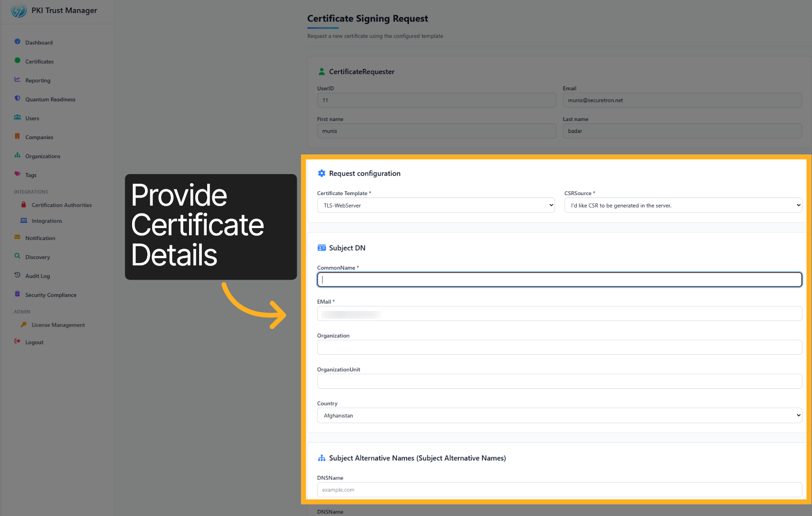The width and height of the screenshot is (812, 516).
Task: Click the Reporting chart icon
Action: point(17,79)
